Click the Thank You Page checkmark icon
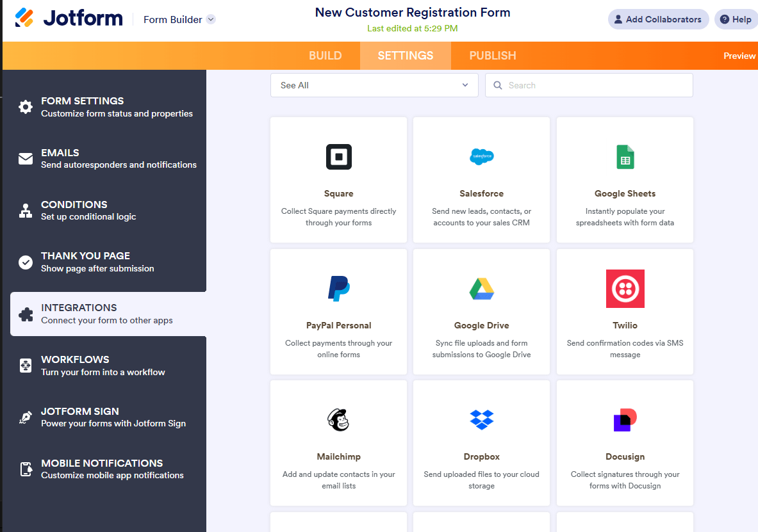This screenshot has height=532, width=758. pos(26,262)
